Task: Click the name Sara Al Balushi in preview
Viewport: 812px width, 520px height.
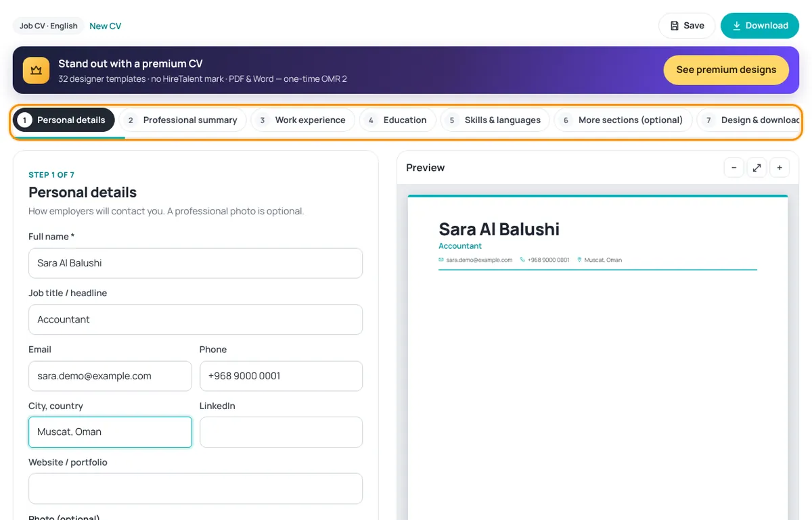Action: 499,229
